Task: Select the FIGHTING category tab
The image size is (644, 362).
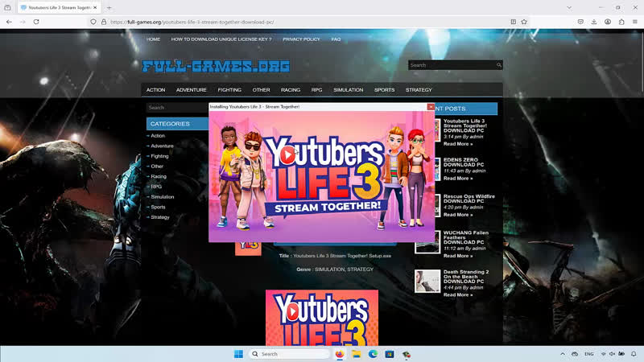Action: click(229, 90)
